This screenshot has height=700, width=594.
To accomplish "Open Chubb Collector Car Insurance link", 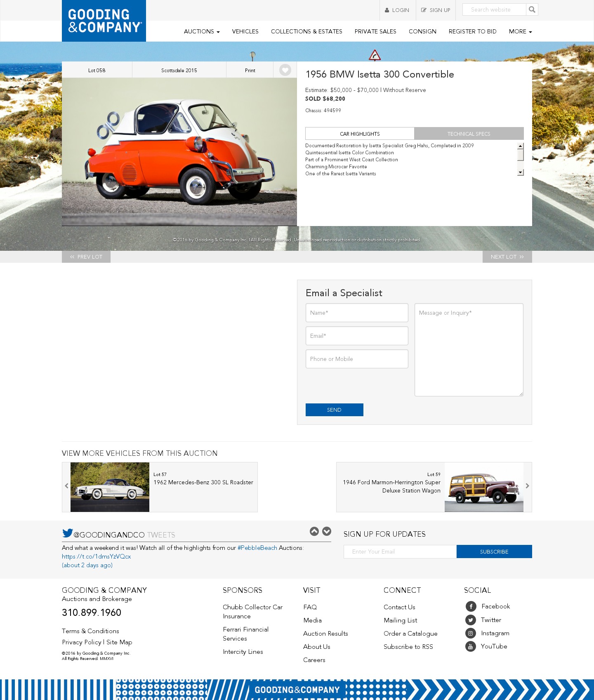I will 253,612.
